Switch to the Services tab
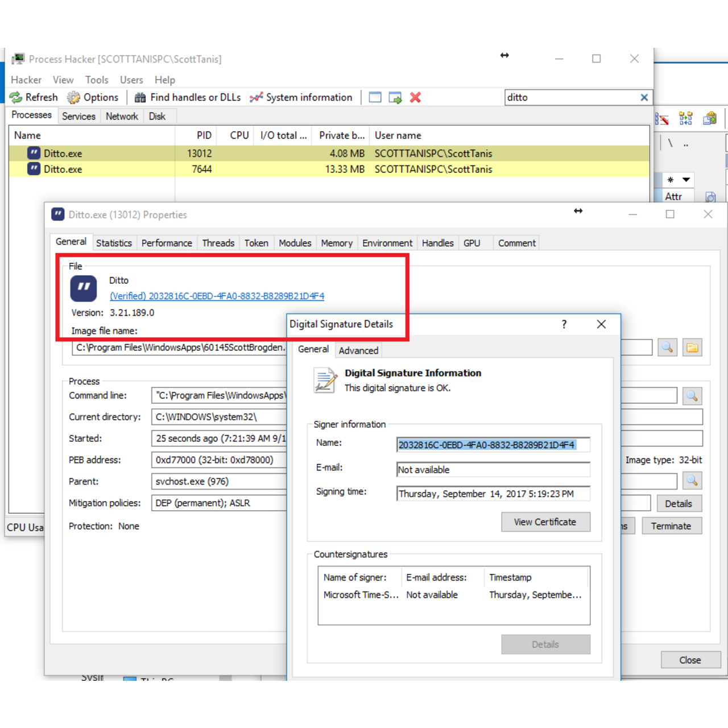 click(78, 117)
